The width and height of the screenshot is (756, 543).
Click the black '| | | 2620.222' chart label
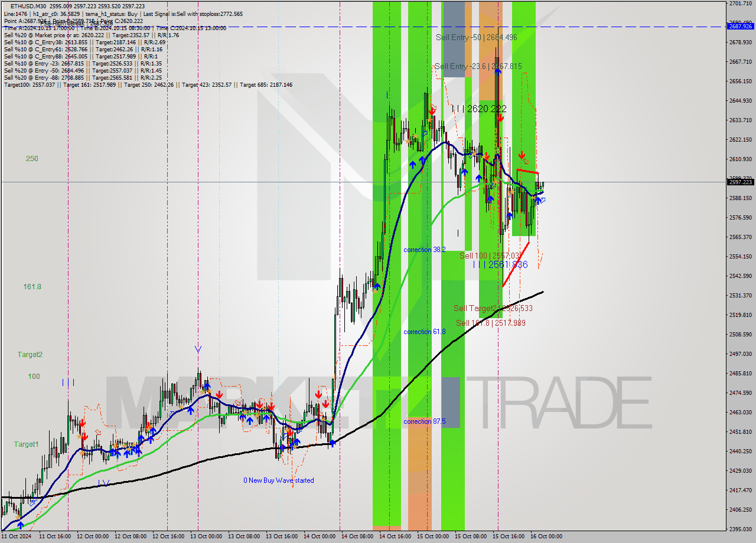[x=479, y=109]
